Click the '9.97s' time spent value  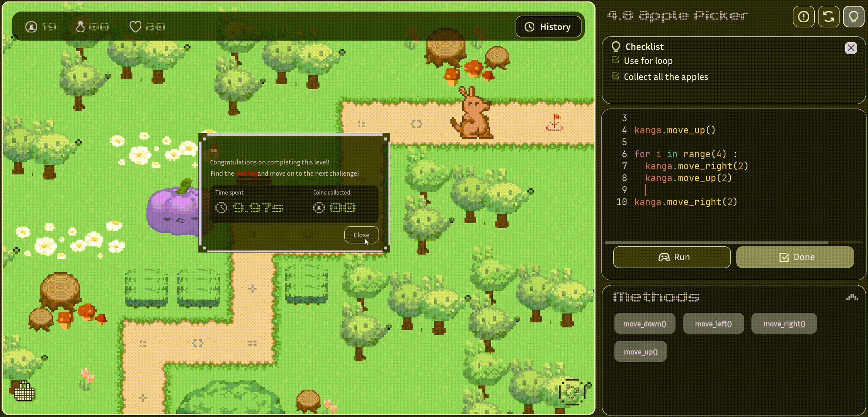(x=258, y=208)
